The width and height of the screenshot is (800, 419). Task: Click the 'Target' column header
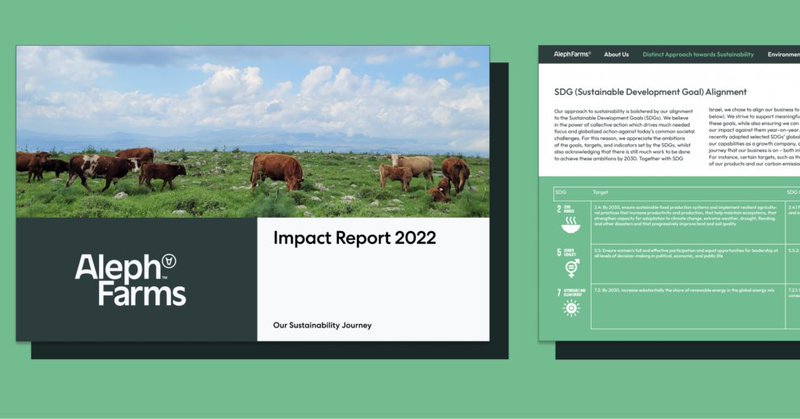[600, 192]
